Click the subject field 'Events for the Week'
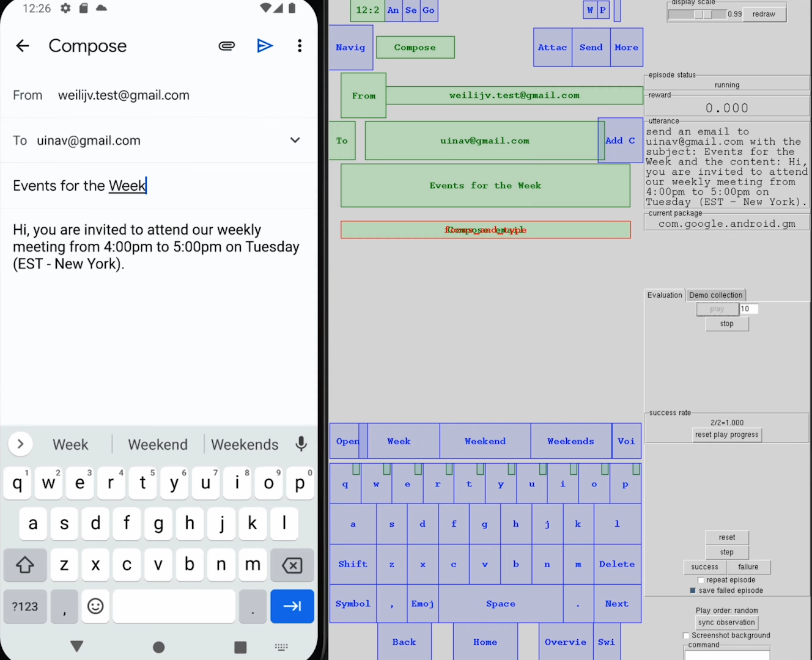812x660 pixels. 159,186
